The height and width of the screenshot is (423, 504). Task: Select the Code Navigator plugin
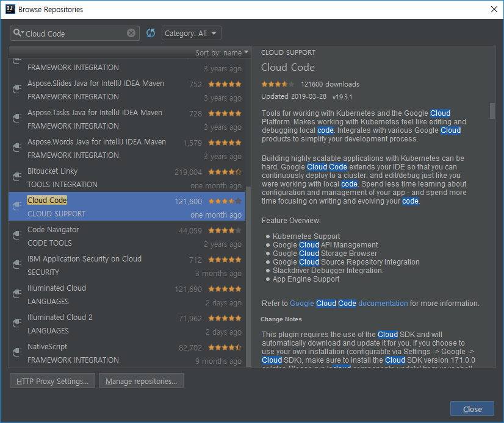point(53,230)
